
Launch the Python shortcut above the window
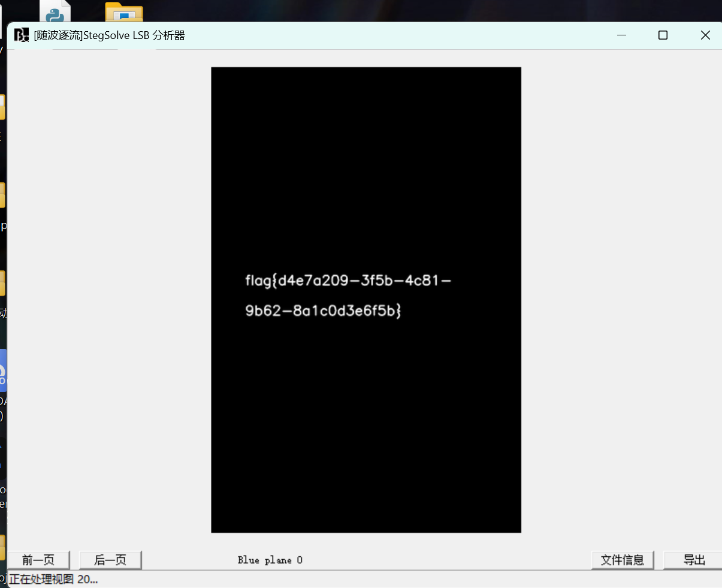(55, 12)
